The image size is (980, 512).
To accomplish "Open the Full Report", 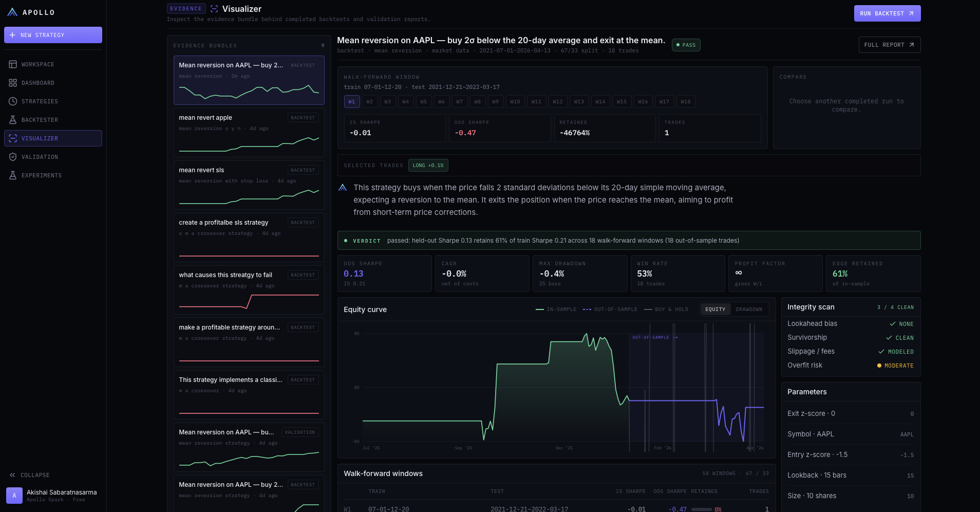I will [x=889, y=45].
